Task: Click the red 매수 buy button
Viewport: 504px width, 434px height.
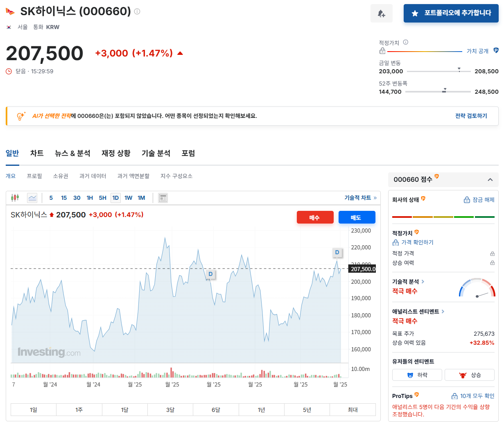Action: [315, 217]
